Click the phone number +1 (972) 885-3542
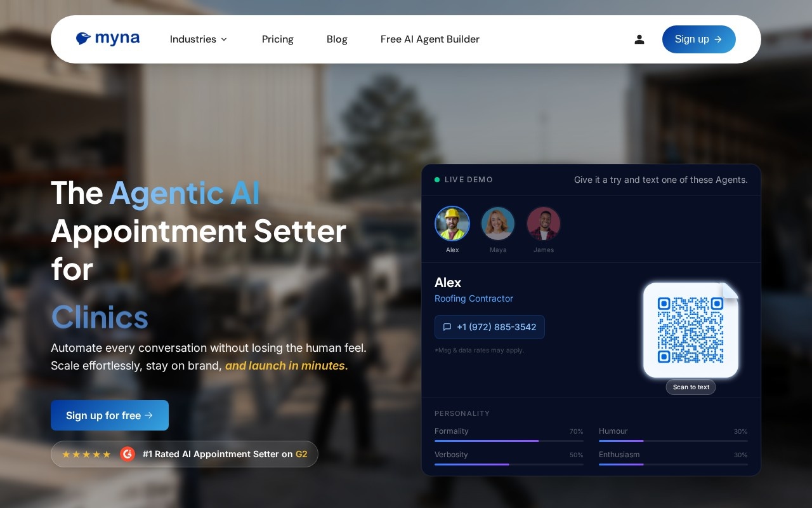The height and width of the screenshot is (508, 812). click(490, 327)
